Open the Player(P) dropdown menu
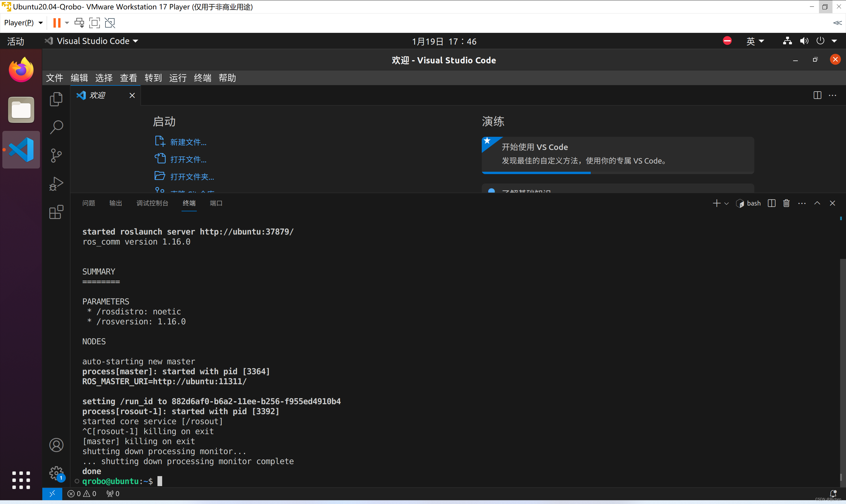This screenshot has height=504, width=846. 23,23
